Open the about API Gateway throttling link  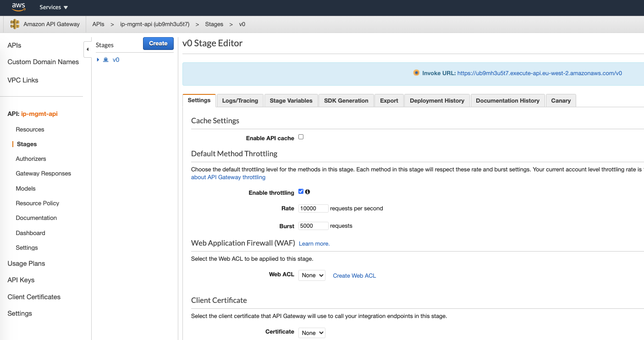[228, 177]
